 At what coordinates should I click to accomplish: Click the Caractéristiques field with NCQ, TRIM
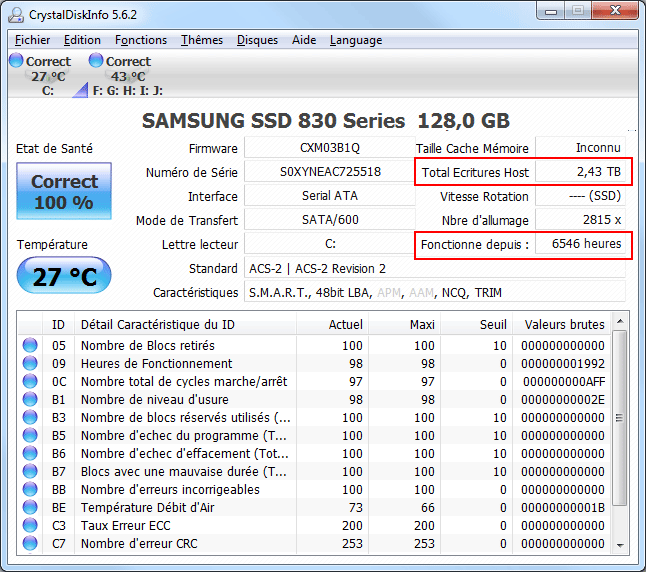[435, 292]
